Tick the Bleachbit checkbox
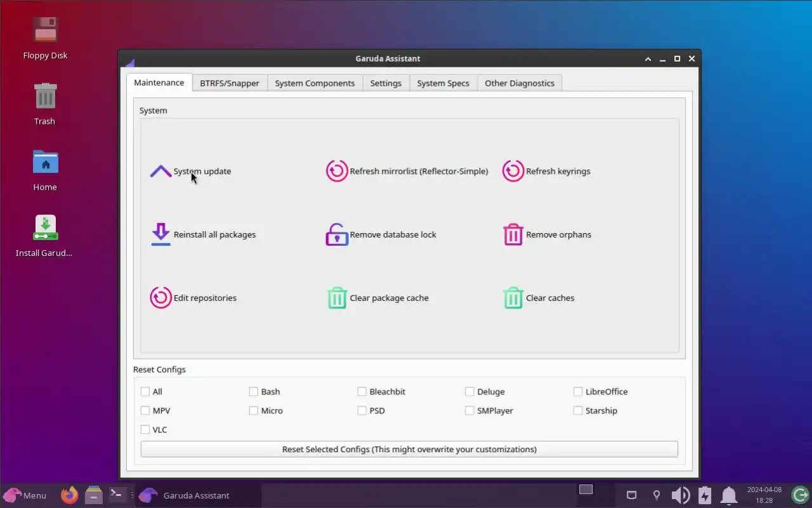Viewport: 812px width, 508px height. [x=362, y=392]
